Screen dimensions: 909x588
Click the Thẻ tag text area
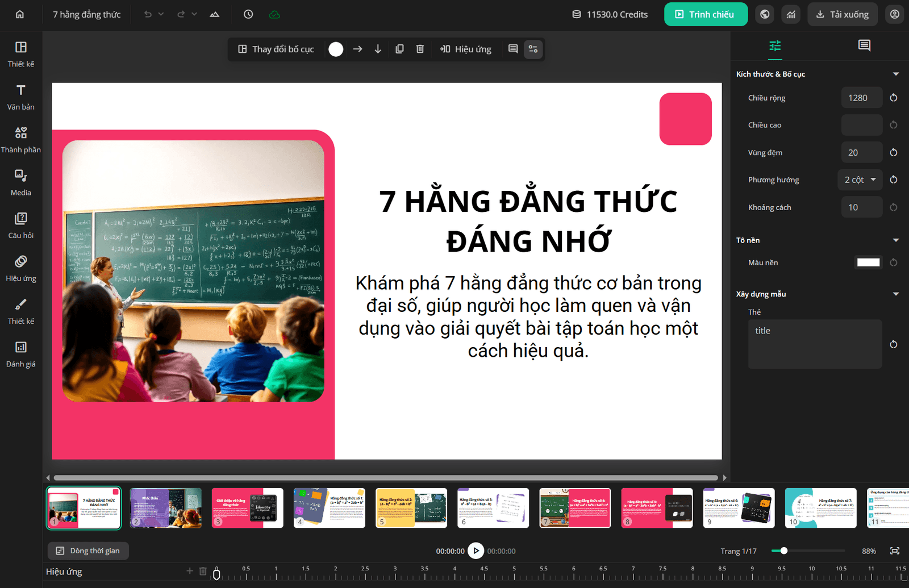point(815,344)
